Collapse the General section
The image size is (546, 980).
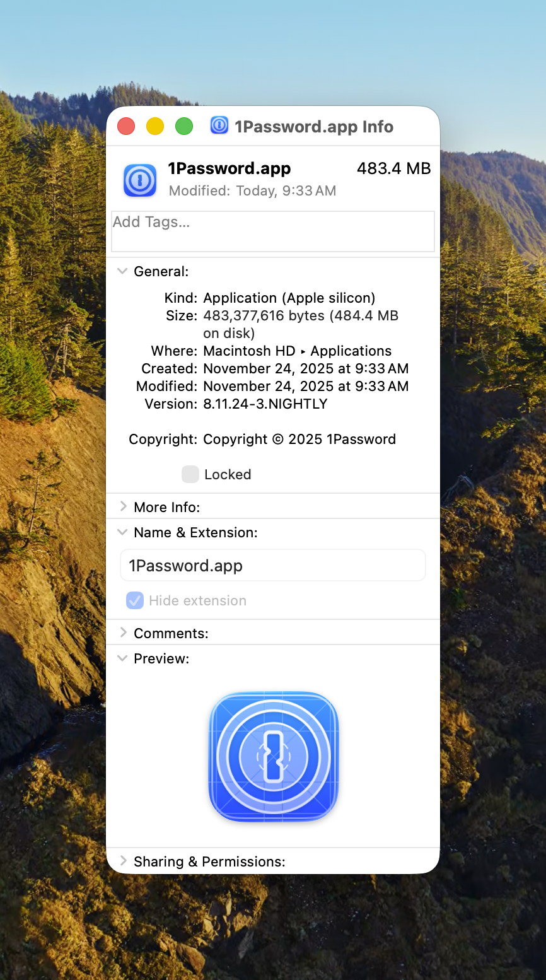point(122,271)
